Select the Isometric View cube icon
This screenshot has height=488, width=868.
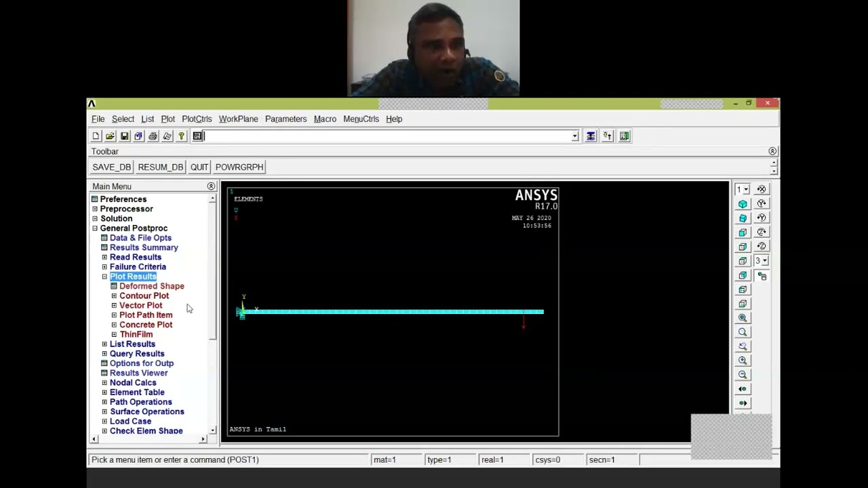(x=743, y=204)
